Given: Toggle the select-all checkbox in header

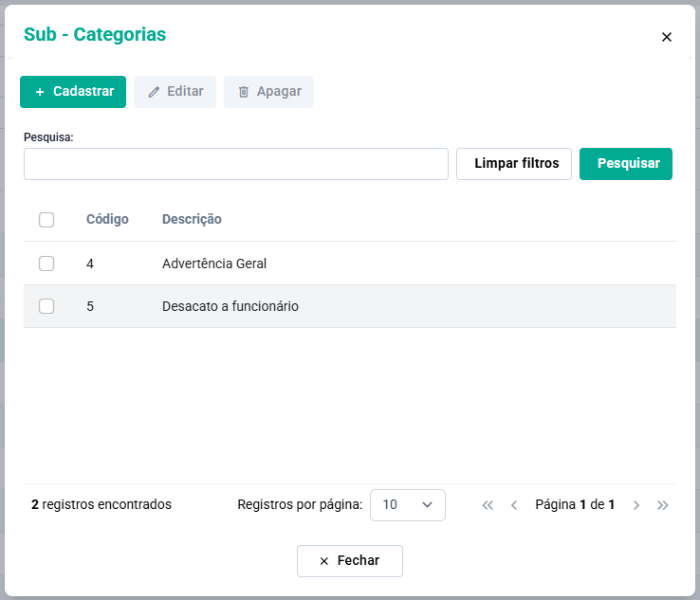Looking at the screenshot, I should [x=46, y=220].
